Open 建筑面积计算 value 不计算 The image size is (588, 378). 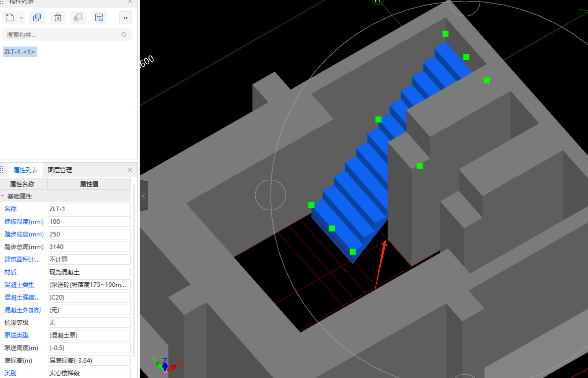tap(89, 260)
